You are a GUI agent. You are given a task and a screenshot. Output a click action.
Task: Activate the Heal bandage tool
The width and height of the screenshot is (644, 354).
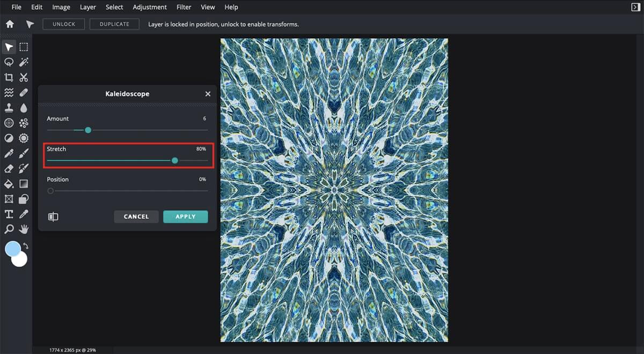click(24, 92)
